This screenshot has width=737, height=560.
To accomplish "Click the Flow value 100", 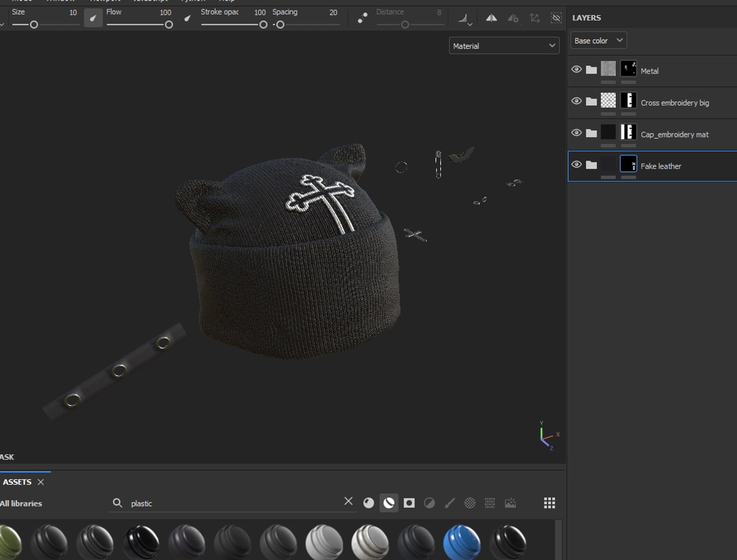I will click(x=165, y=12).
